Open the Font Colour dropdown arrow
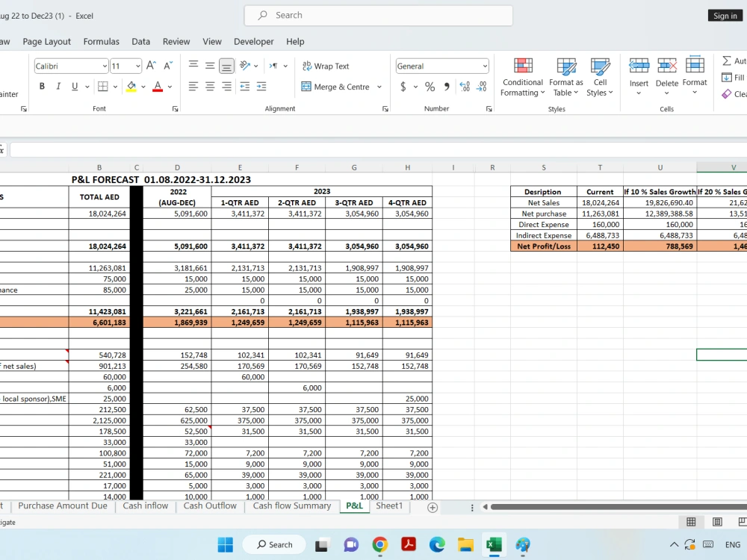The height and width of the screenshot is (560, 747). (170, 87)
